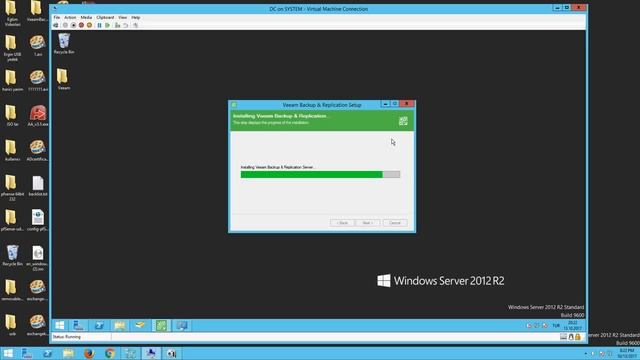Open the Help menu
This screenshot has height=360, width=640.
tap(136, 18)
